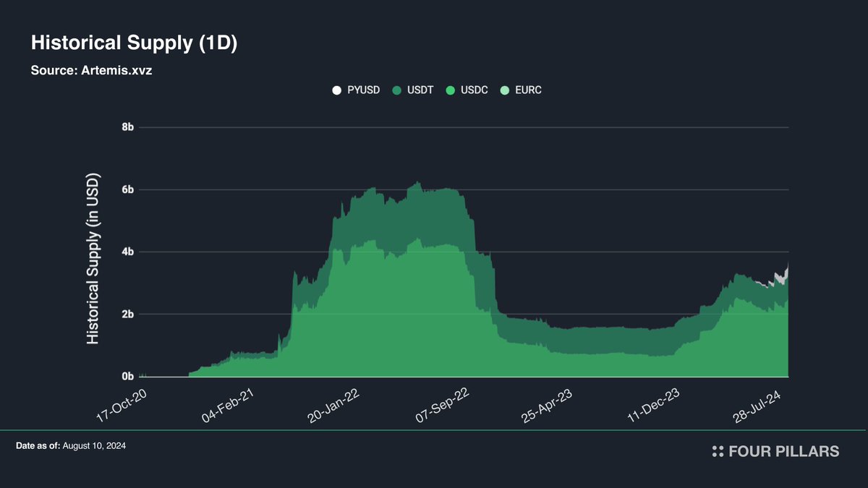Click the green USDC legend dot
Viewport: 868px width, 488px height.
449,90
